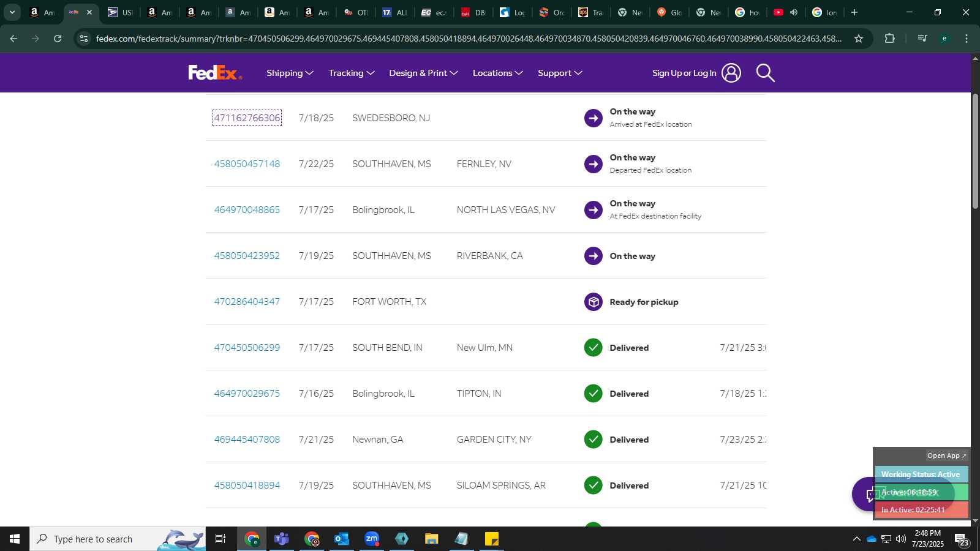Click Sign Up or Log In
This screenshot has width=980, height=551.
coord(684,73)
